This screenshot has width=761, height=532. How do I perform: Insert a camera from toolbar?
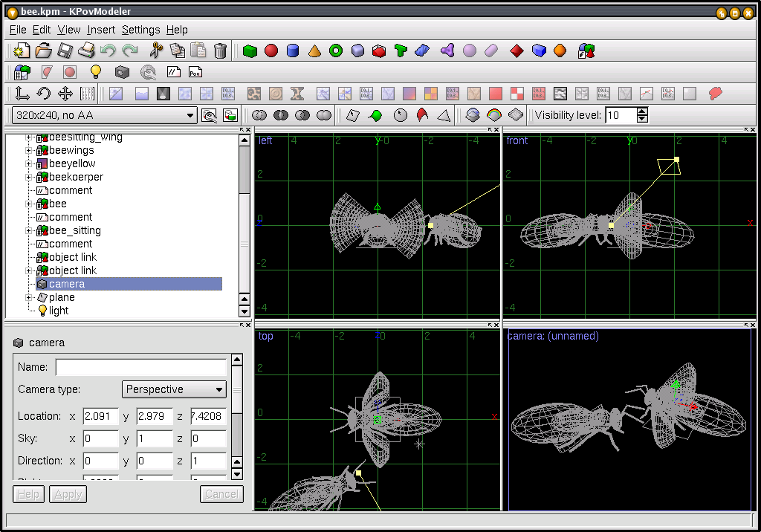pyautogui.click(x=122, y=72)
